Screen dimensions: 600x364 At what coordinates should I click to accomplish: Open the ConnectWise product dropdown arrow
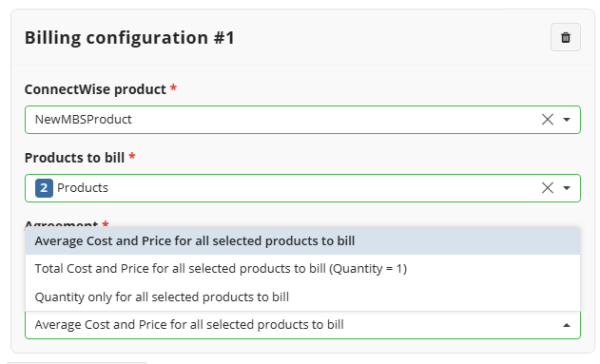[567, 120]
